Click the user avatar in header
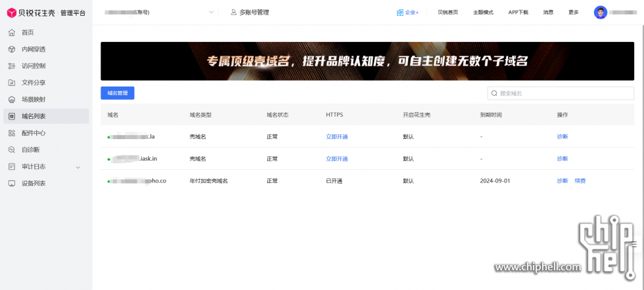This screenshot has height=290, width=644. 601,12
